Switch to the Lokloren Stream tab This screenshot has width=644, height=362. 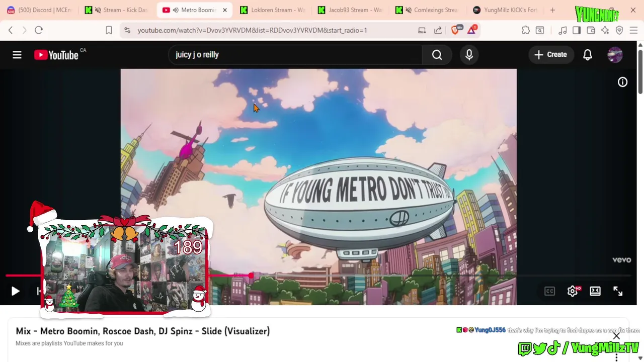(x=272, y=10)
